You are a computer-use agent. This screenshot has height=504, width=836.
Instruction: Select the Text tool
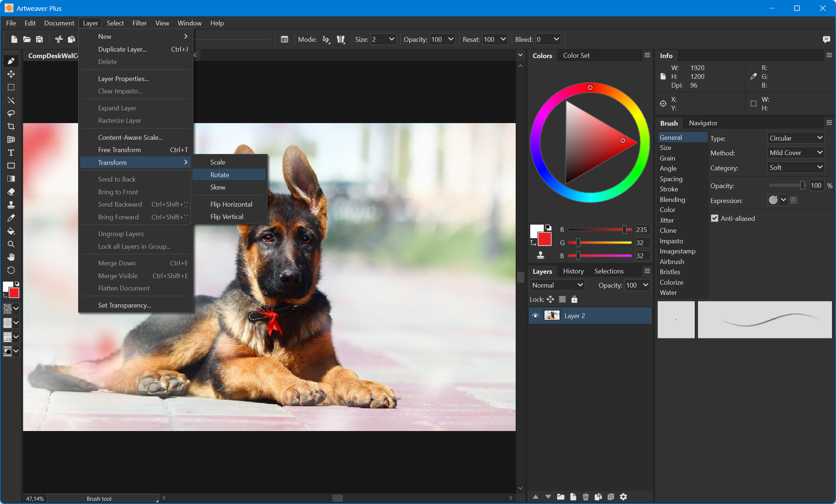point(11,153)
